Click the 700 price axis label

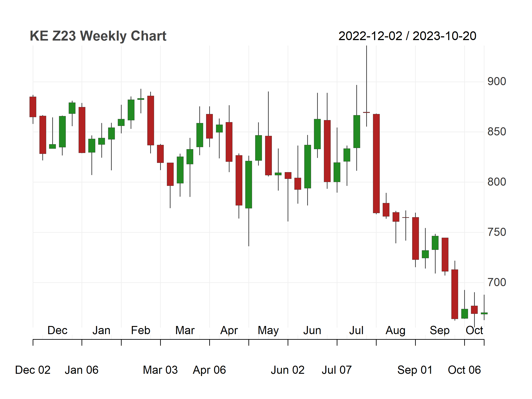497,282
